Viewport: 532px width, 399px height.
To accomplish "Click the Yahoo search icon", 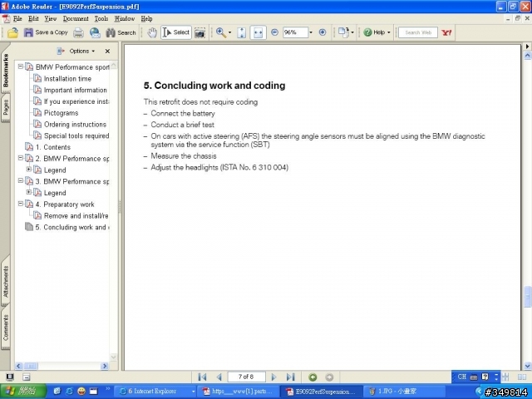I will (446, 32).
